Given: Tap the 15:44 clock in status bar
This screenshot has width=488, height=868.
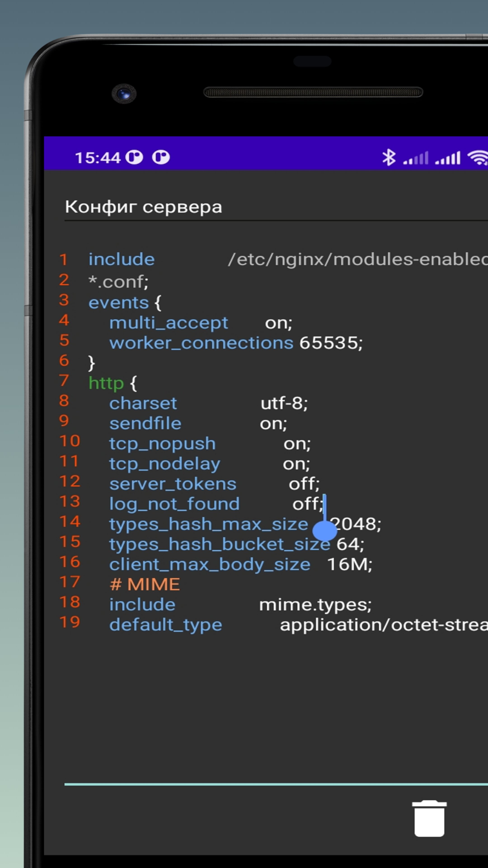Looking at the screenshot, I should click(98, 158).
